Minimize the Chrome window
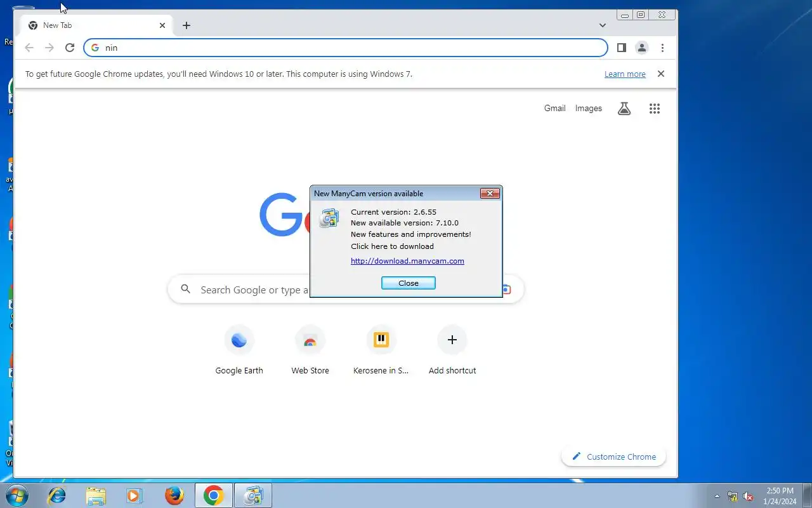This screenshot has height=508, width=812. (625, 15)
